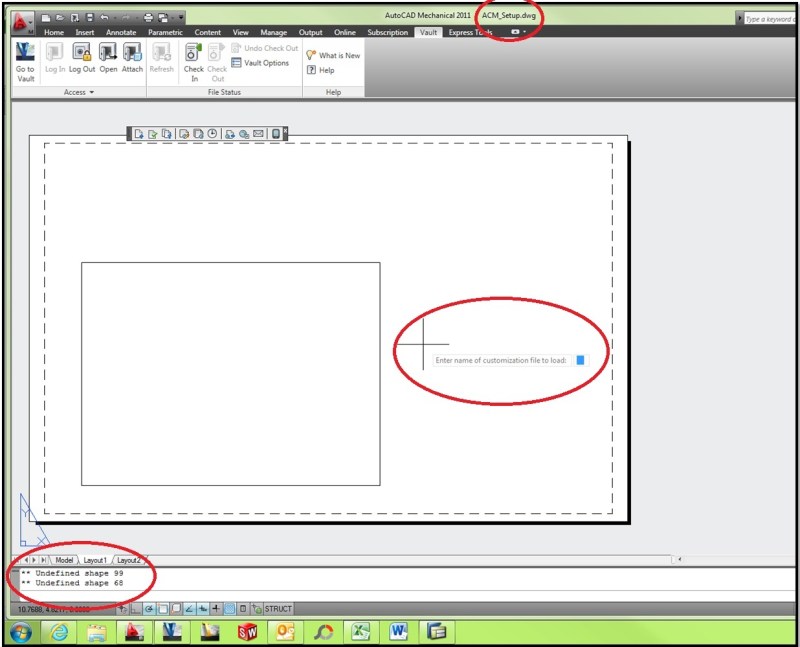
Task: Open the Online ribbon tab
Action: point(344,32)
